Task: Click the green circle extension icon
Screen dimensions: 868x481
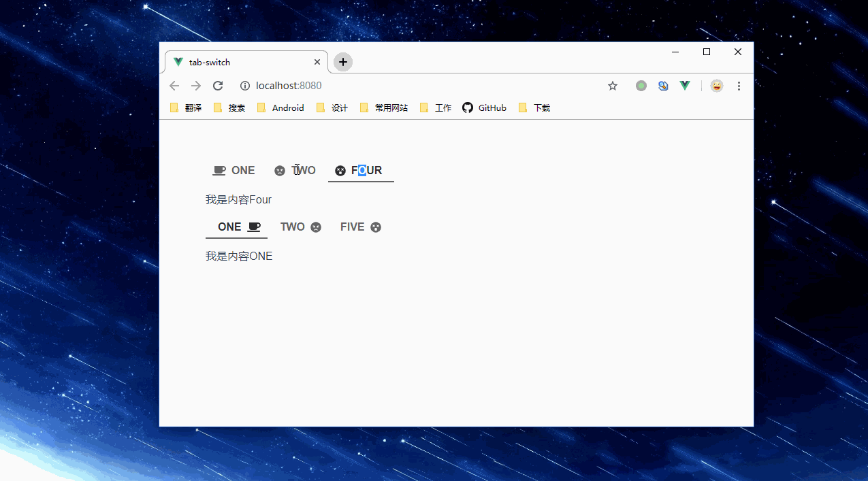Action: point(641,86)
